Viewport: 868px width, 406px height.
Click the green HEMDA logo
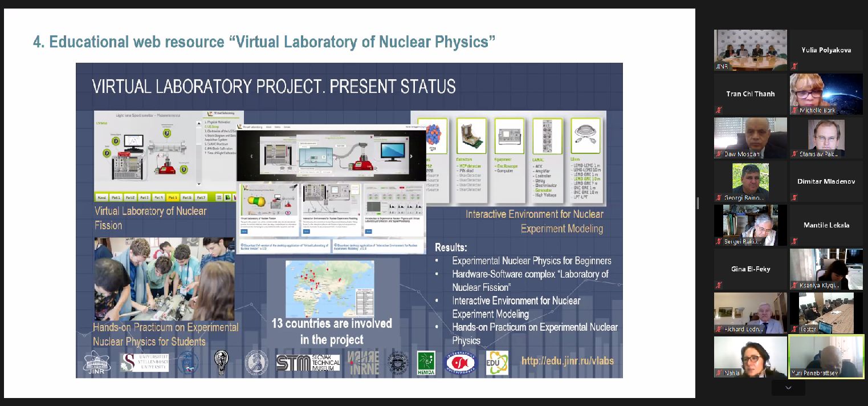426,363
